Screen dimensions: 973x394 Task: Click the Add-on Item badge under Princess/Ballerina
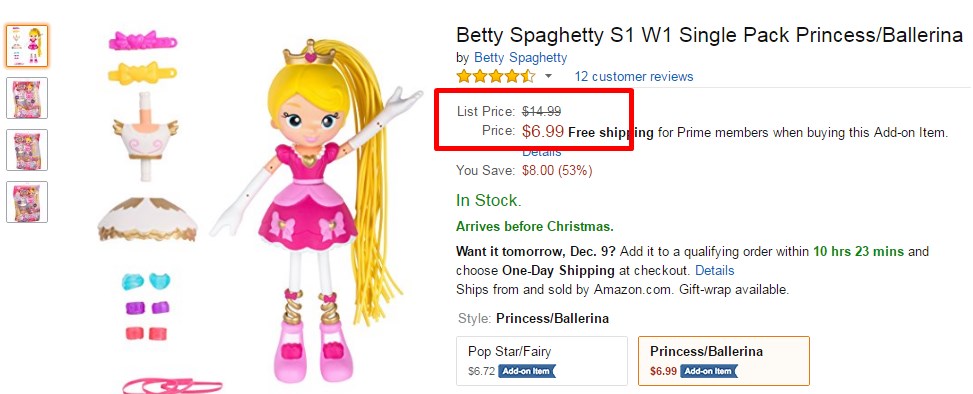click(x=709, y=371)
